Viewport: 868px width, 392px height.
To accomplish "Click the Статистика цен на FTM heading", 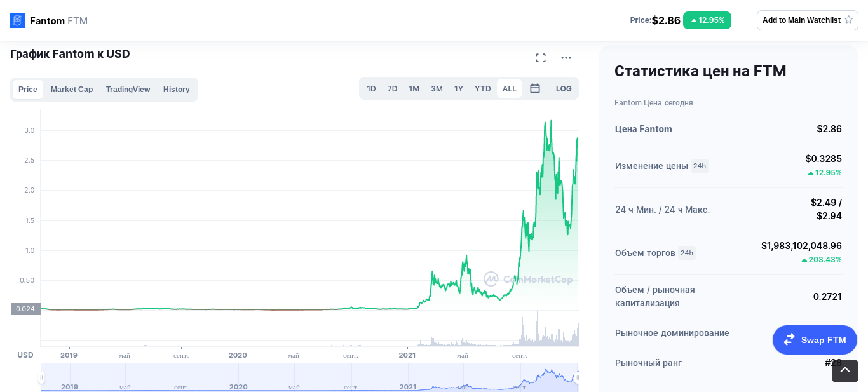I will [x=700, y=71].
